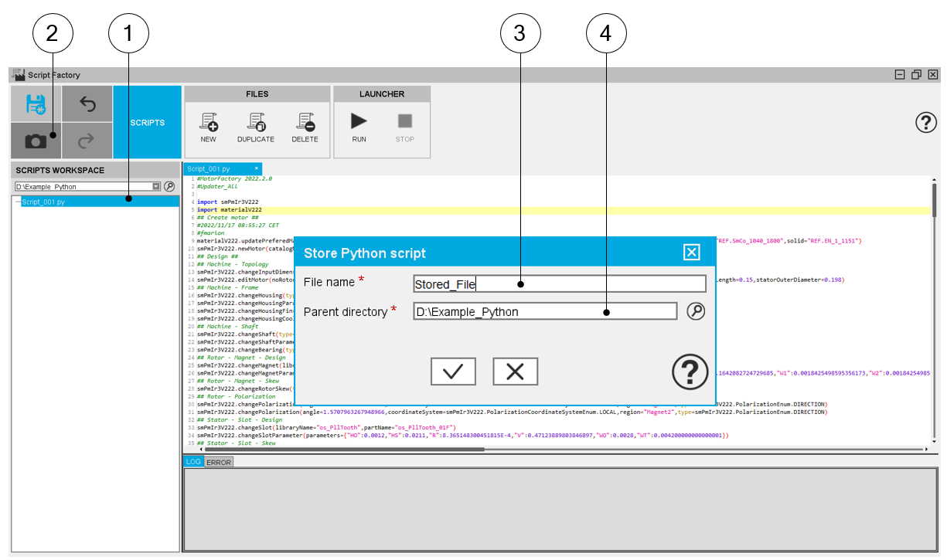The image size is (947, 560).
Task: Browse for scripts workspace folder
Action: pos(169,186)
